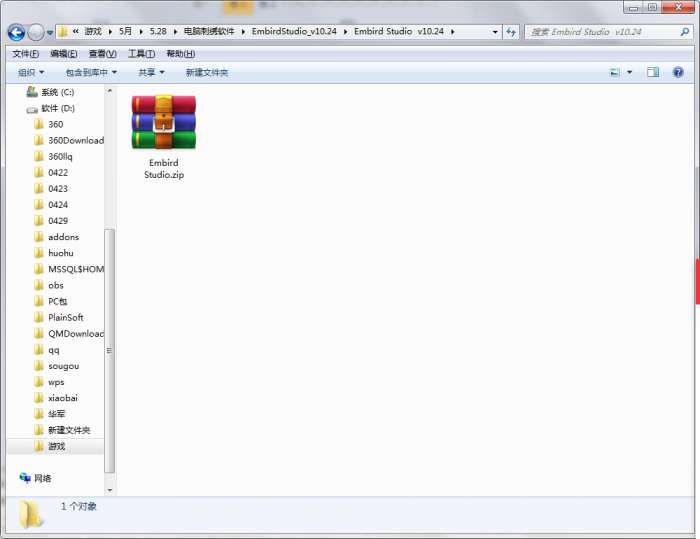Viewport: 700px width, 539px height.
Task: Click the 网络 network computer icon
Action: 25,478
